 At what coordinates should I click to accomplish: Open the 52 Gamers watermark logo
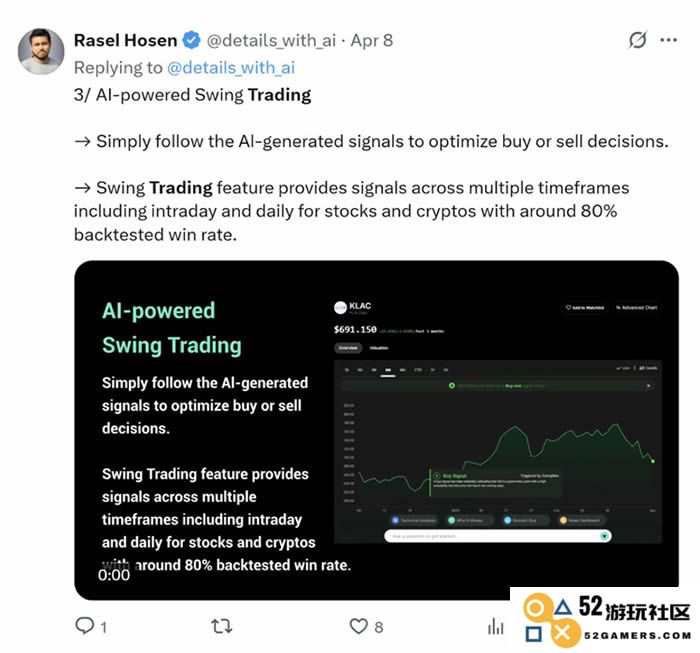click(606, 620)
